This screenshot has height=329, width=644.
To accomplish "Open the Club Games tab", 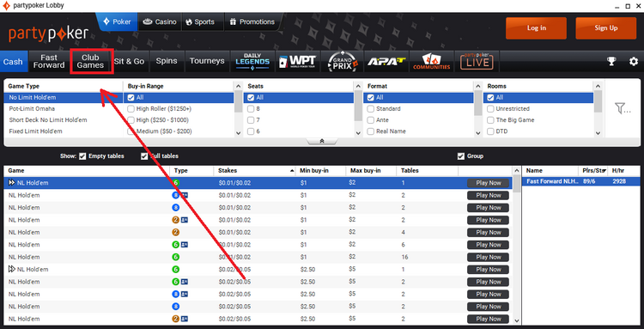I will (x=91, y=61).
